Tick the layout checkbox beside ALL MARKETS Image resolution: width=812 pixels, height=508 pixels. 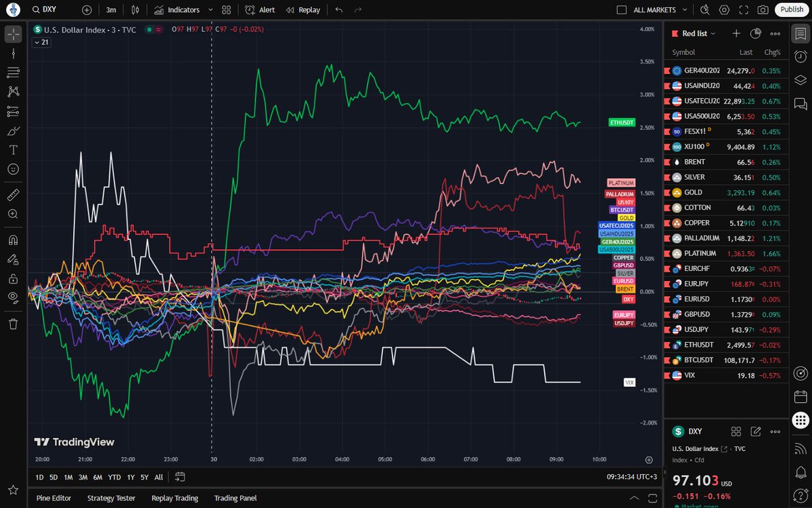coord(622,10)
